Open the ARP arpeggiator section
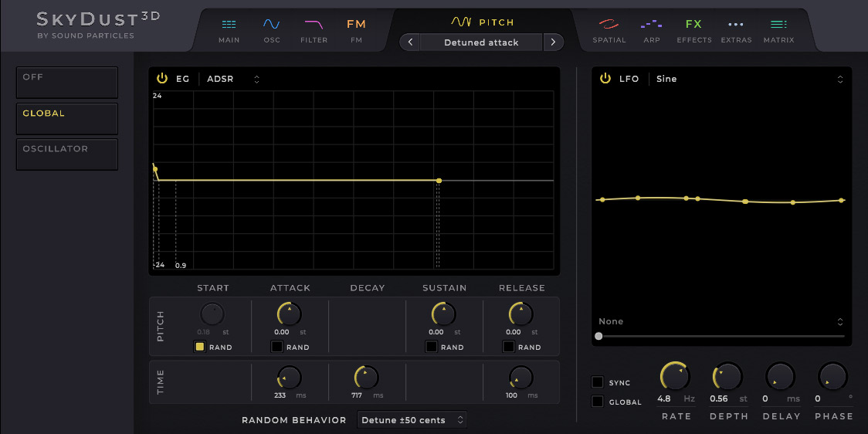This screenshot has height=434, width=868. [652, 29]
